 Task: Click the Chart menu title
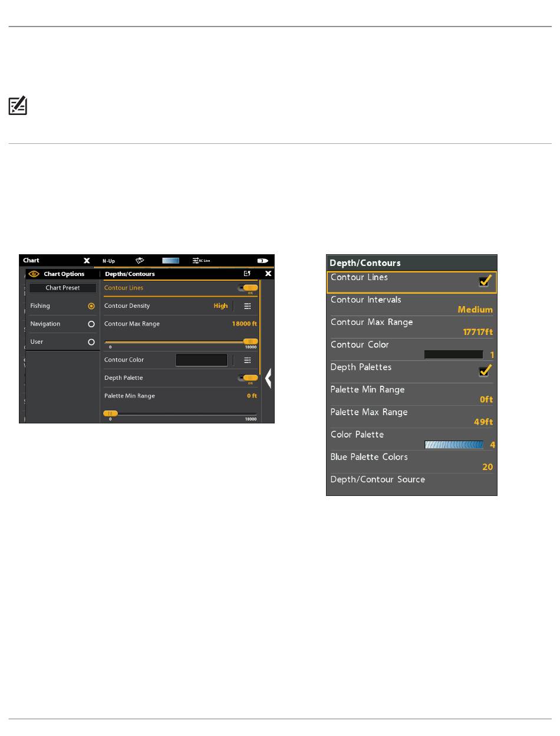pos(31,260)
